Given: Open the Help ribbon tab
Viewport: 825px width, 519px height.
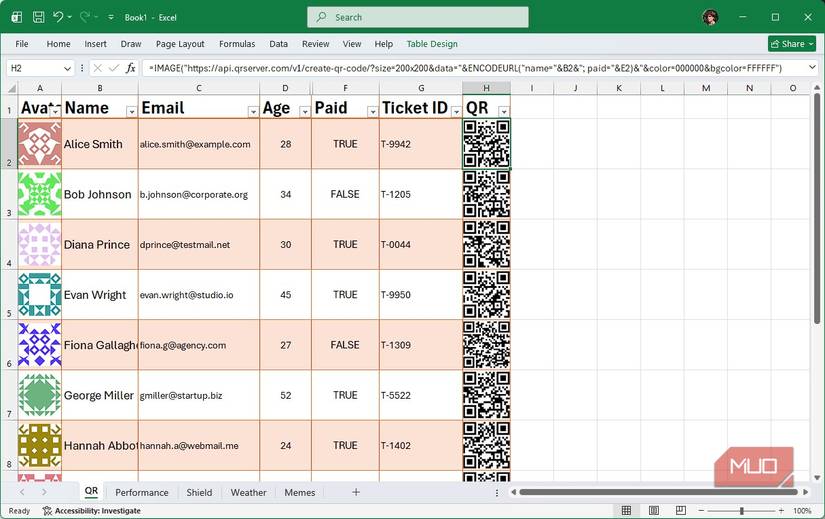Looking at the screenshot, I should coord(384,44).
